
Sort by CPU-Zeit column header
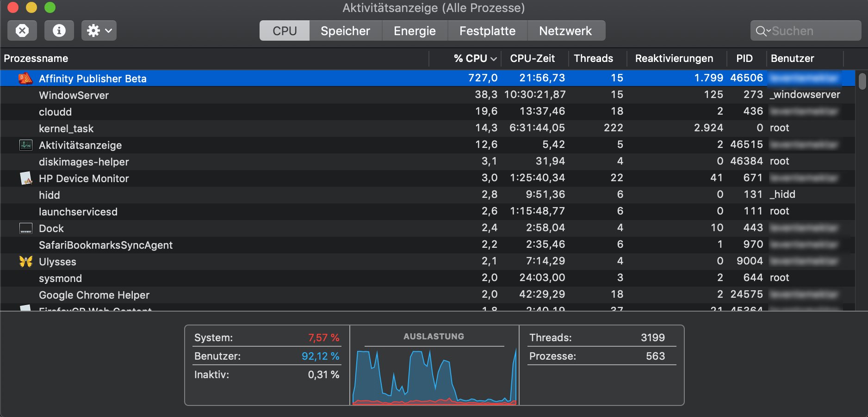[x=533, y=58]
